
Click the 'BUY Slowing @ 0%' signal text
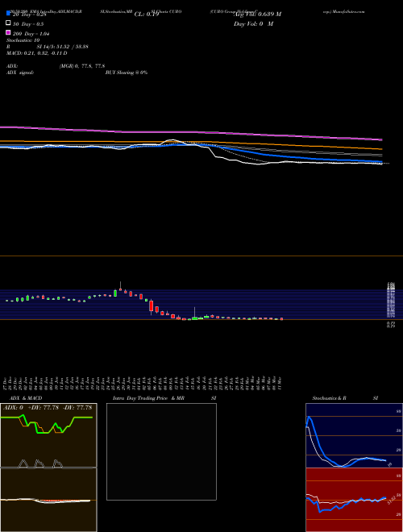tap(127, 73)
